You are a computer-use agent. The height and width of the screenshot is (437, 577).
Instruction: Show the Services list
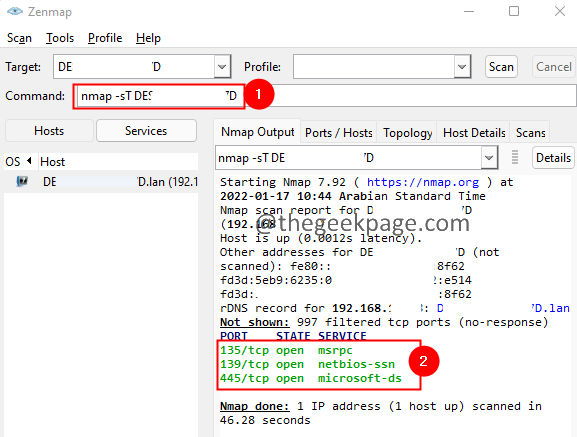(146, 131)
